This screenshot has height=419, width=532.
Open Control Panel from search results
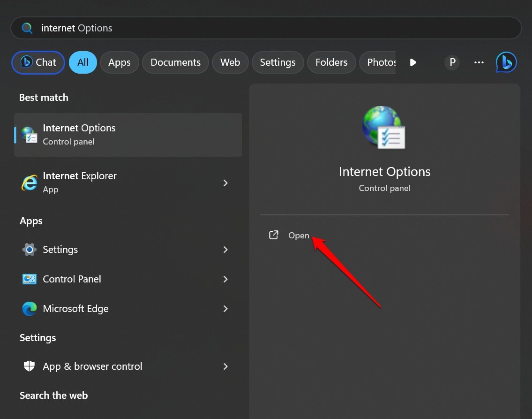(x=72, y=279)
